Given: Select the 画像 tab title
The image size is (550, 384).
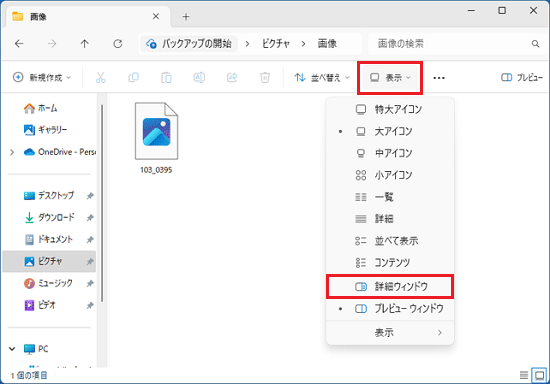Looking at the screenshot, I should pos(38,17).
